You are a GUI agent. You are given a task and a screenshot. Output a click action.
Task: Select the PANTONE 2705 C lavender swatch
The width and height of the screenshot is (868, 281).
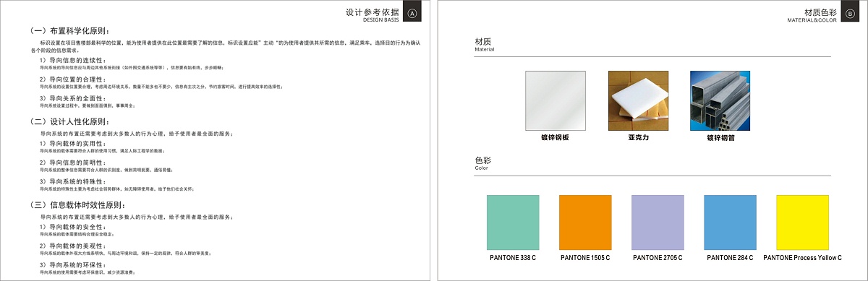(658, 222)
